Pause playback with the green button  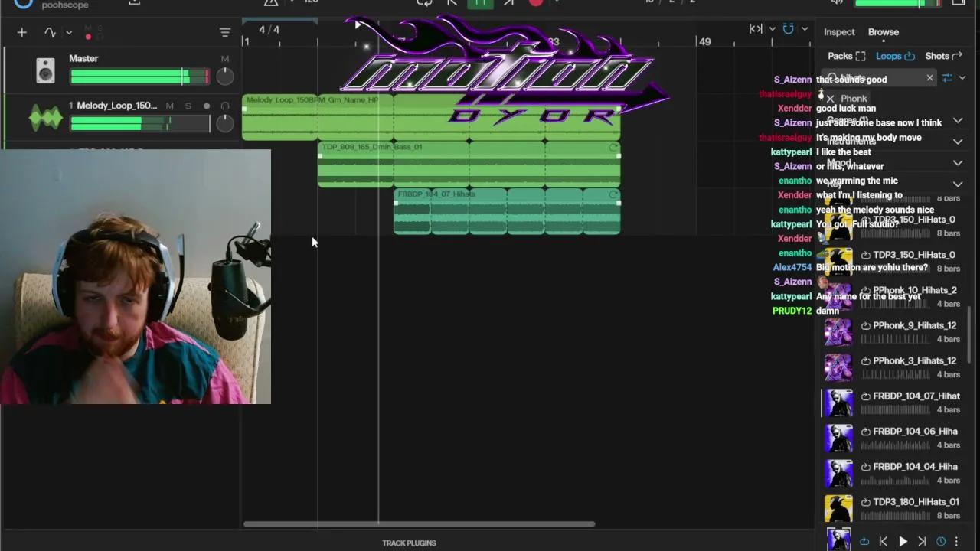click(480, 3)
